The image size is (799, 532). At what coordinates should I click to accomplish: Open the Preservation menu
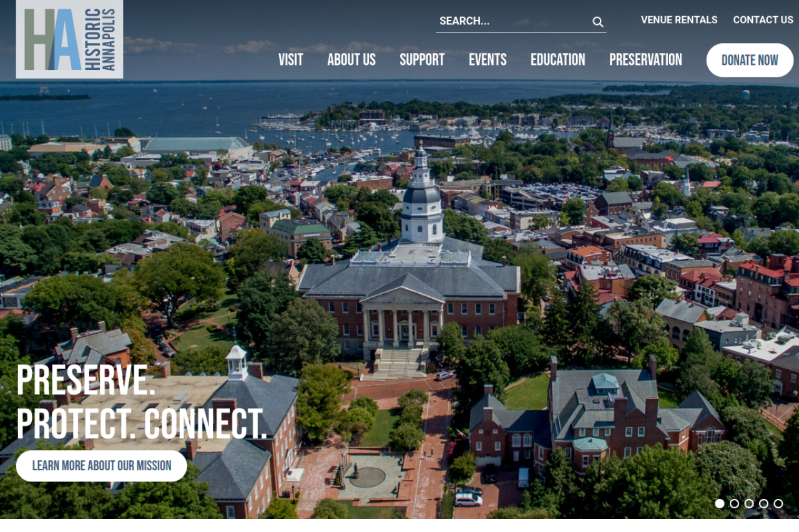645,60
